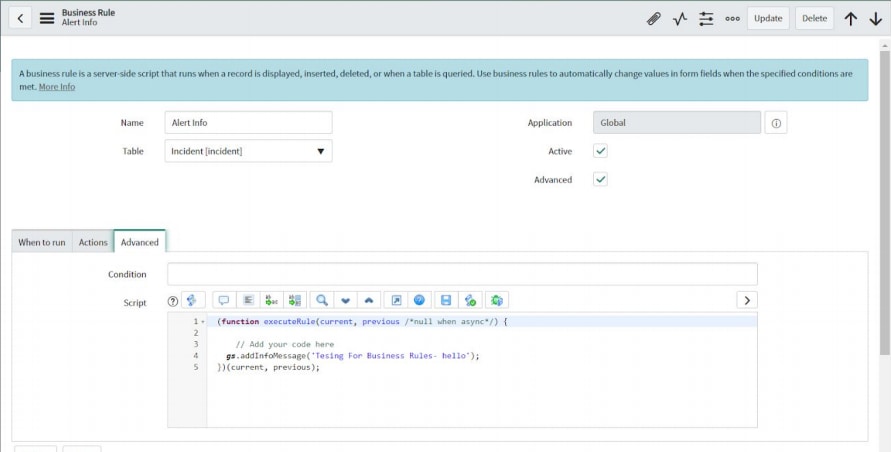Select the Advanced tab
892x452 pixels.
(x=139, y=242)
